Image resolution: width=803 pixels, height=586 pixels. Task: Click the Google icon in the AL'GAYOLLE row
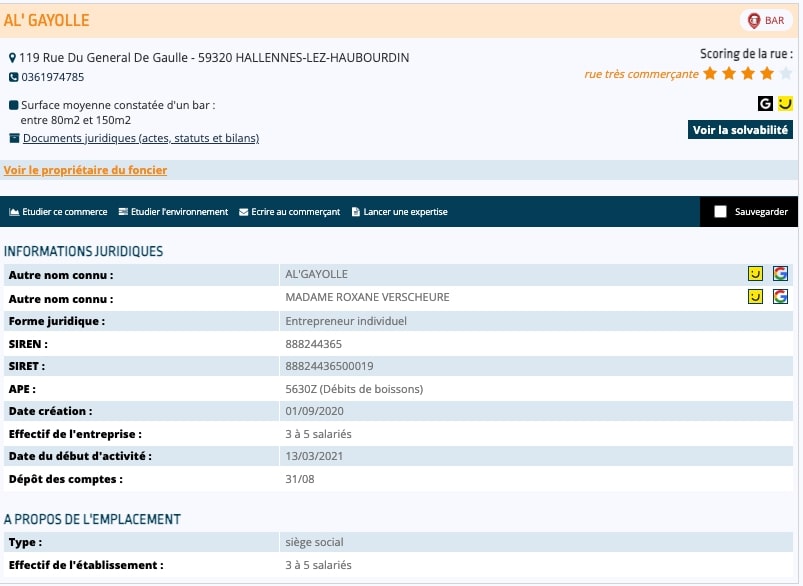780,273
